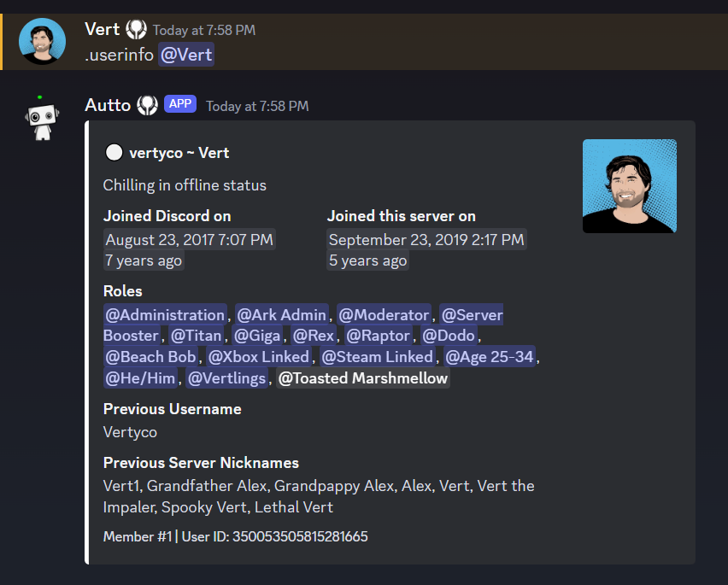Screen dimensions: 728x585
Task: Select the @Raptor role mention
Action: click(379, 336)
